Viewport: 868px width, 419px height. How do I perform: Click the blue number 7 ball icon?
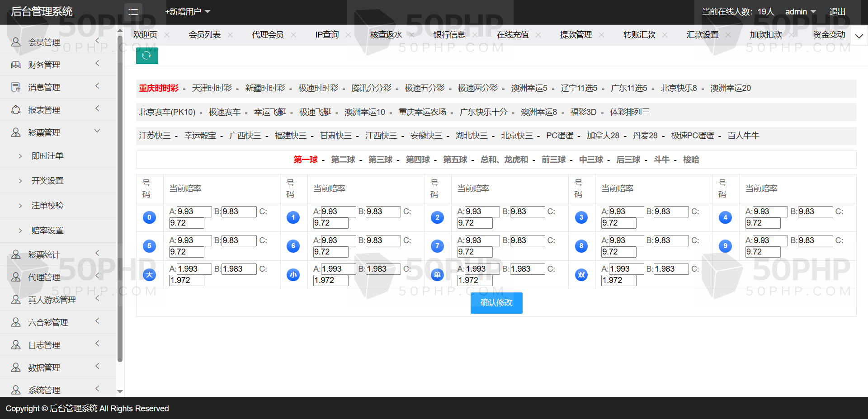(437, 246)
